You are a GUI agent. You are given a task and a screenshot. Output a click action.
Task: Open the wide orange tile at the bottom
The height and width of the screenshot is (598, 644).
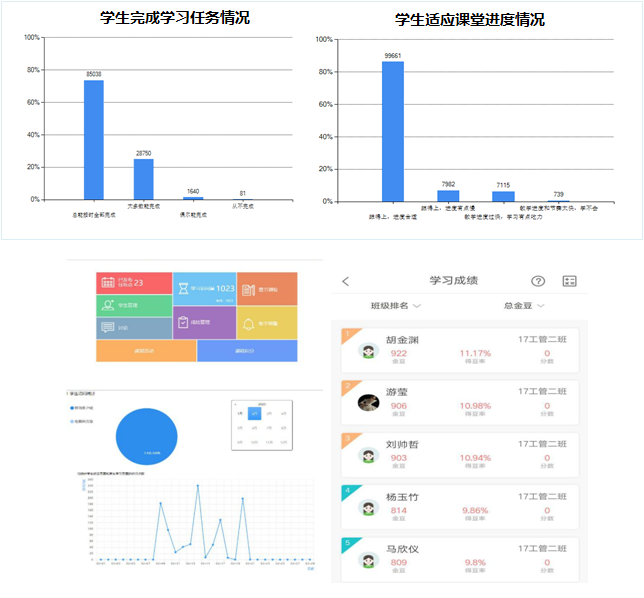pyautogui.click(x=146, y=351)
